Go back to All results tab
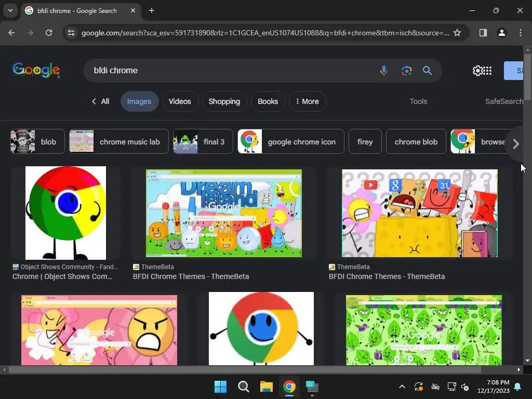This screenshot has height=399, width=532. coord(100,101)
